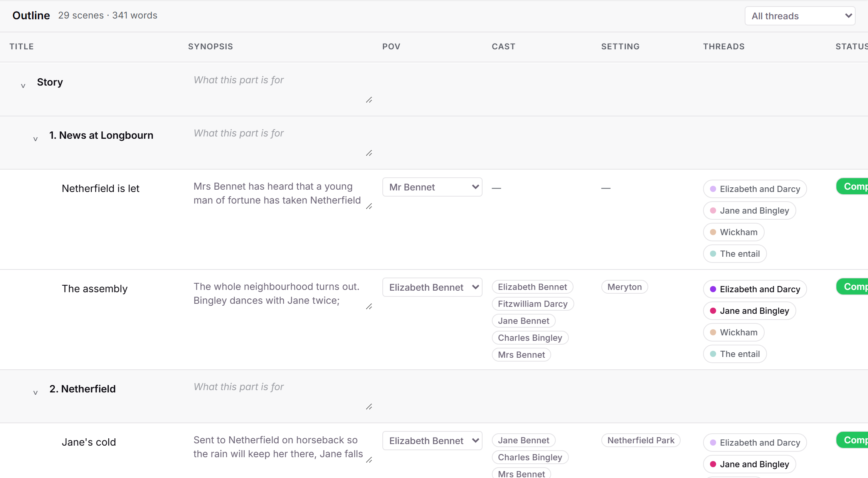Click the THREADS column header
This screenshot has width=868, height=478.
tap(723, 47)
